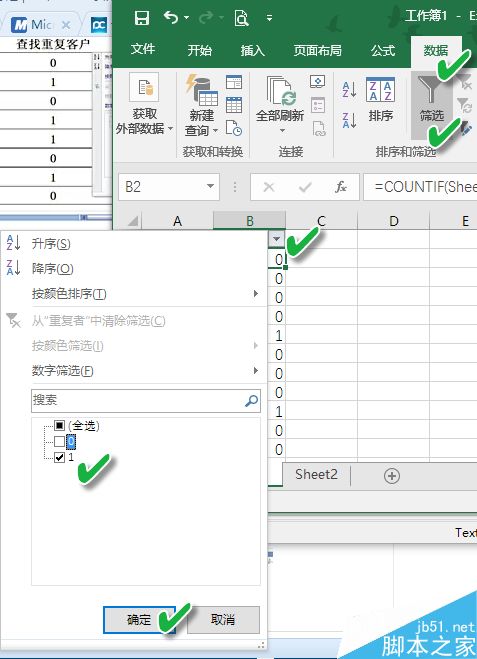The width and height of the screenshot is (477, 659).
Task: Click the filter dropdown arrow in column B
Action: 277,239
